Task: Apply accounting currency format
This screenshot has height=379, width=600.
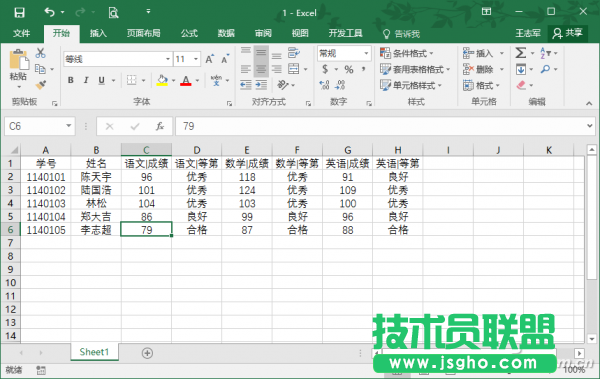Action: coord(325,69)
